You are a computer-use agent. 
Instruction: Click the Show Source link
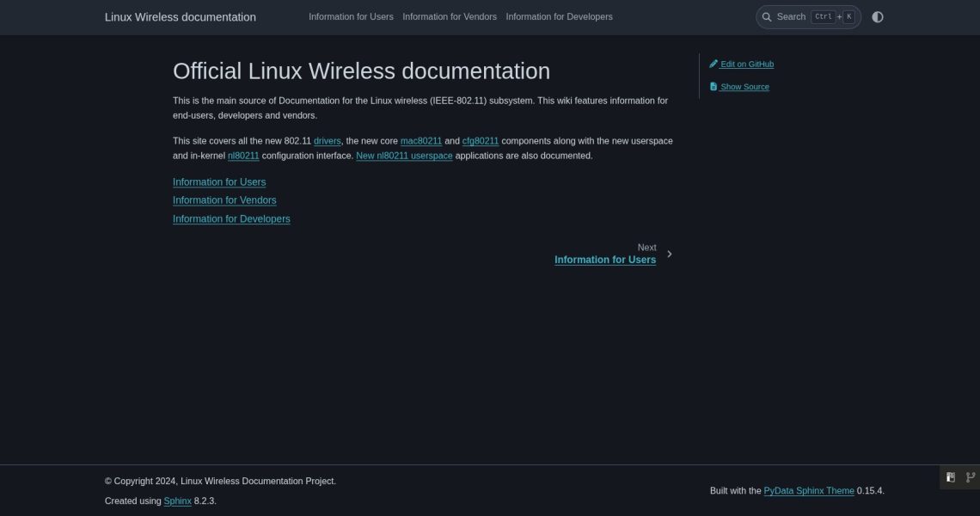(744, 86)
